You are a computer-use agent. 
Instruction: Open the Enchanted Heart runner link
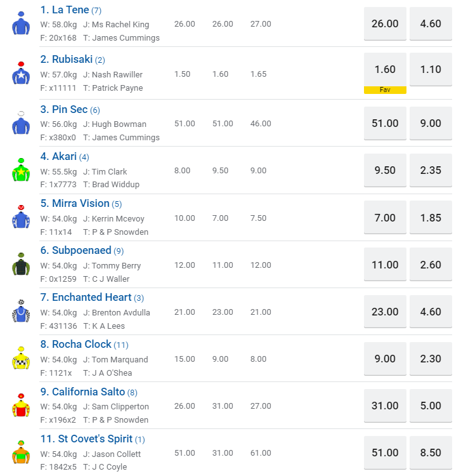pos(92,297)
